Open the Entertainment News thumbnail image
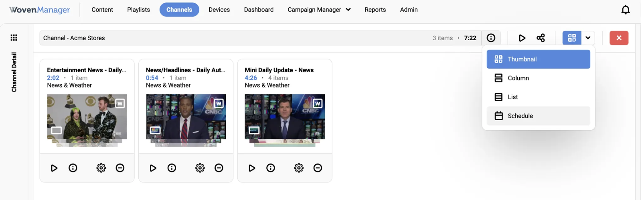 tap(87, 120)
